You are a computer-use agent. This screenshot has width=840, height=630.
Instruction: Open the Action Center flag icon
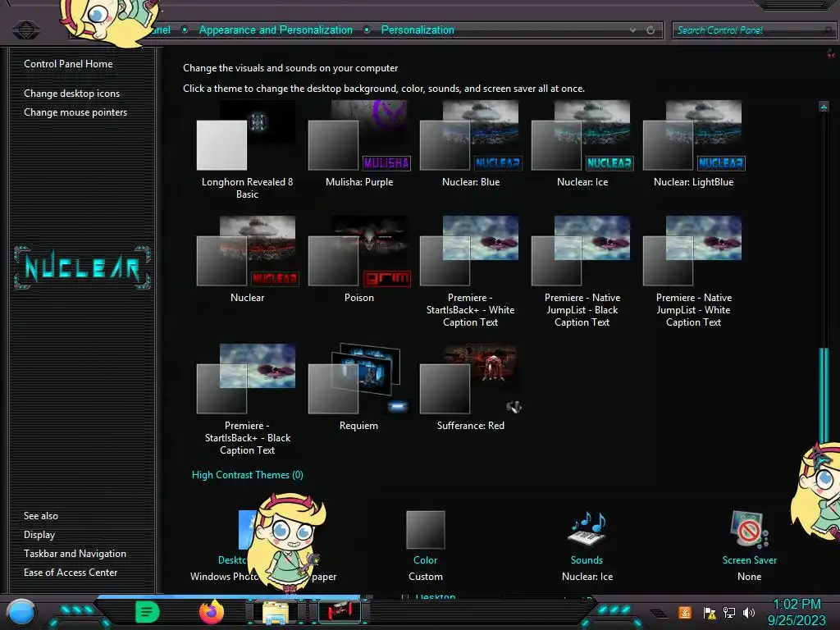click(x=710, y=613)
